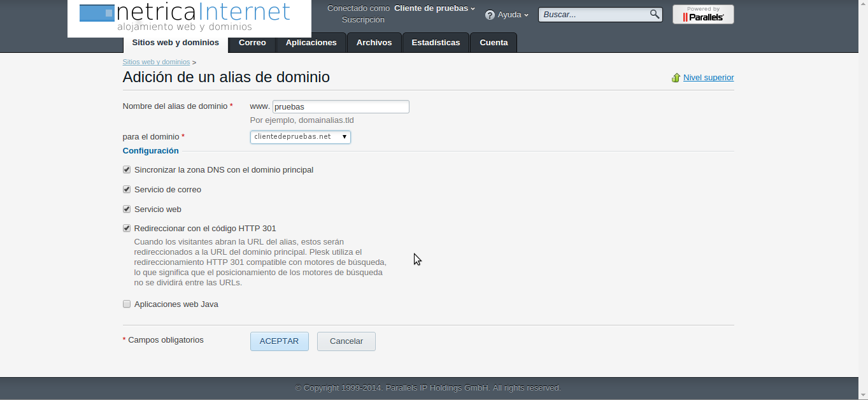Click the Parallels logo badge

coord(703,15)
